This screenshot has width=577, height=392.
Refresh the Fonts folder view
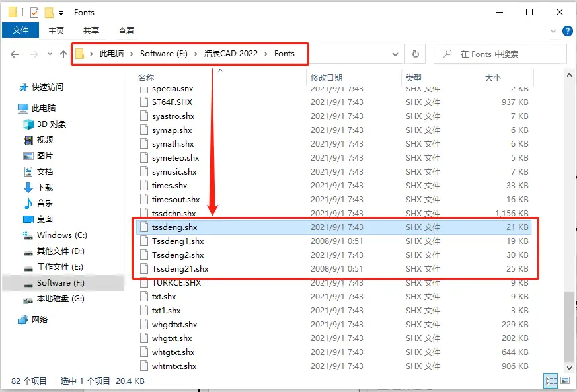(415, 54)
